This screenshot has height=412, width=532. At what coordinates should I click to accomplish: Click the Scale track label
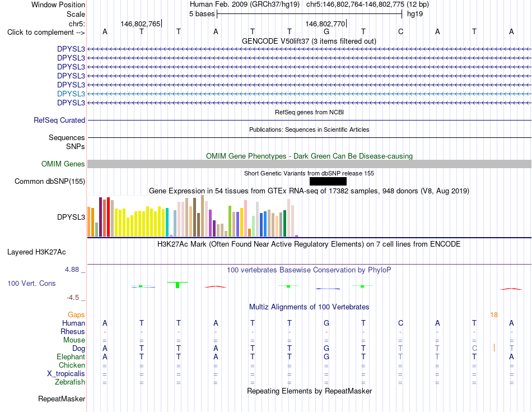pyautogui.click(x=76, y=14)
